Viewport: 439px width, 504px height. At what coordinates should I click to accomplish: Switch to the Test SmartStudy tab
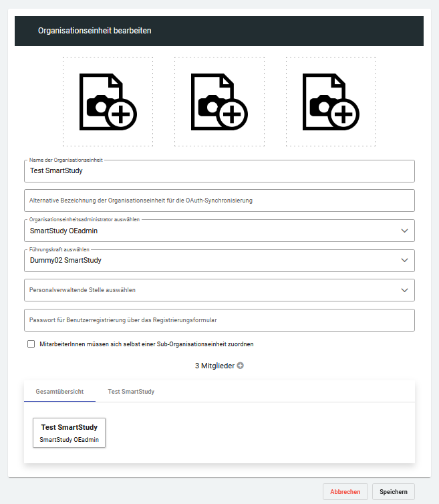(131, 391)
